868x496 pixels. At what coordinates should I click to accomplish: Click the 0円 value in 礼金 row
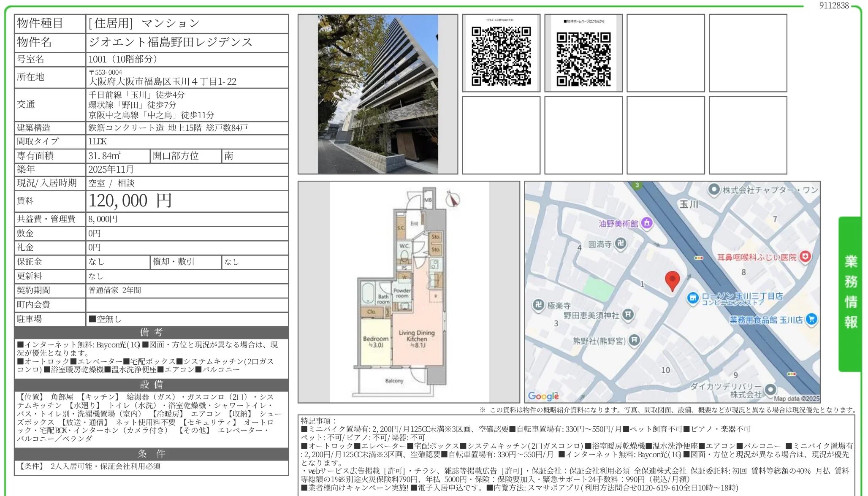pos(95,247)
